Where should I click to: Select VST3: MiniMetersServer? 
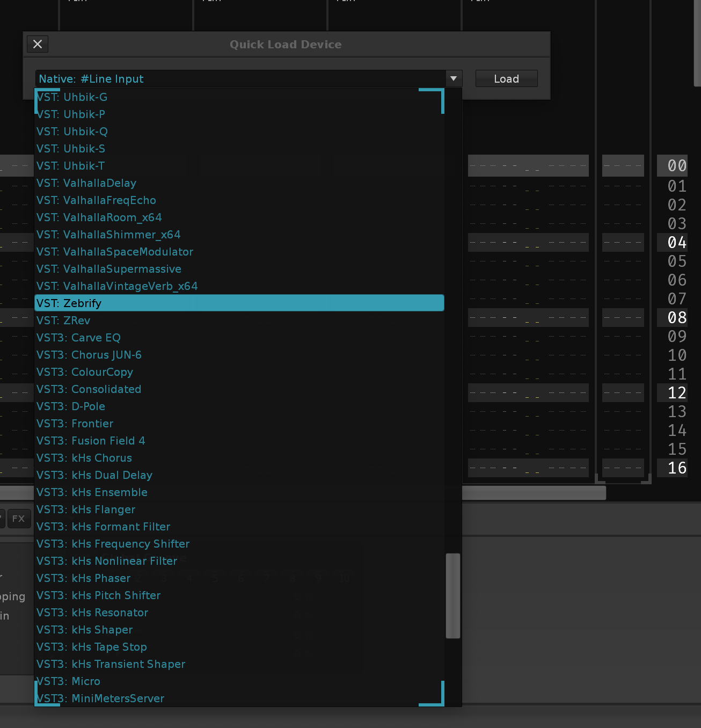[x=100, y=698]
